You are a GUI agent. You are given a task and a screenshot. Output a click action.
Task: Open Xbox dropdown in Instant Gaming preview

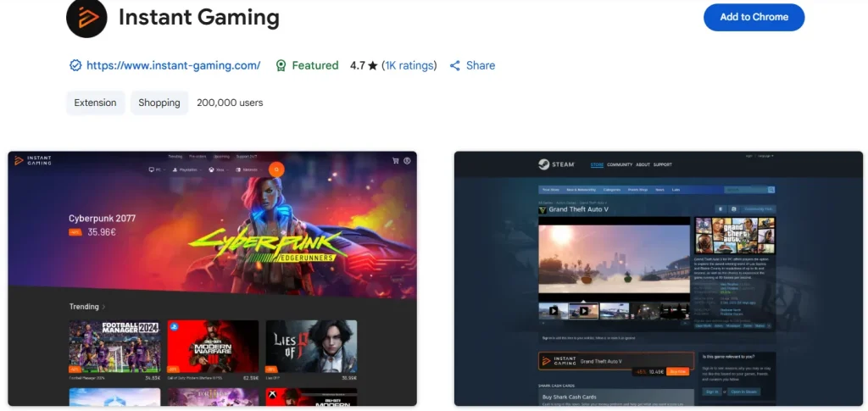pos(219,169)
